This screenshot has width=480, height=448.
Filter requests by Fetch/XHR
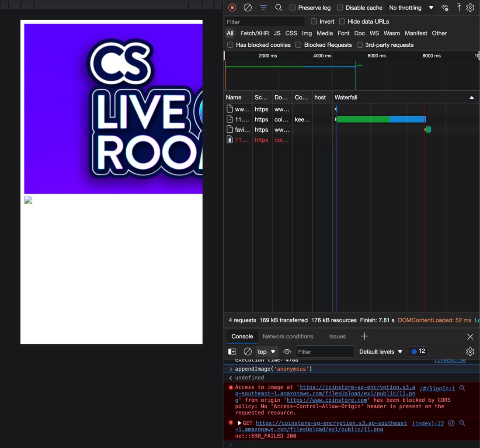coord(254,33)
